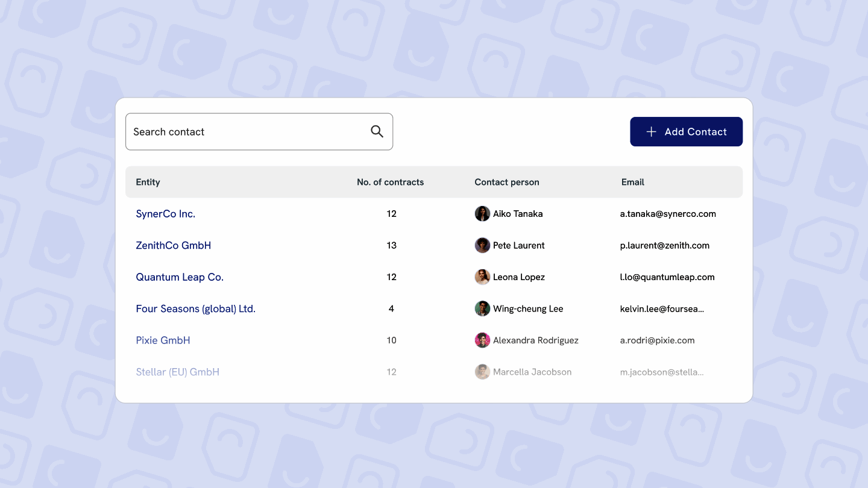
Task: Click the email a.rodri@pixie.com
Action: [657, 340]
